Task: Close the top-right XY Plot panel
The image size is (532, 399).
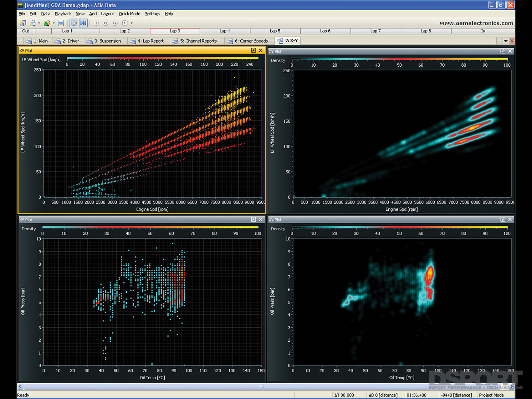Action: tap(510, 51)
